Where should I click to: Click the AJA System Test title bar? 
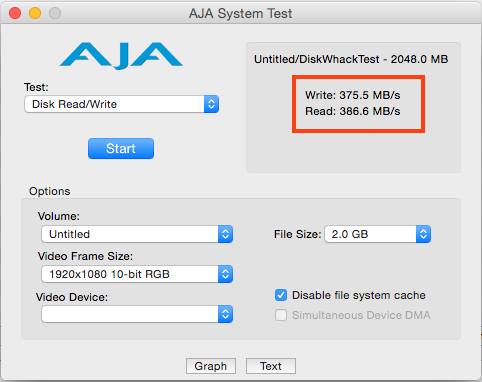coord(241,14)
